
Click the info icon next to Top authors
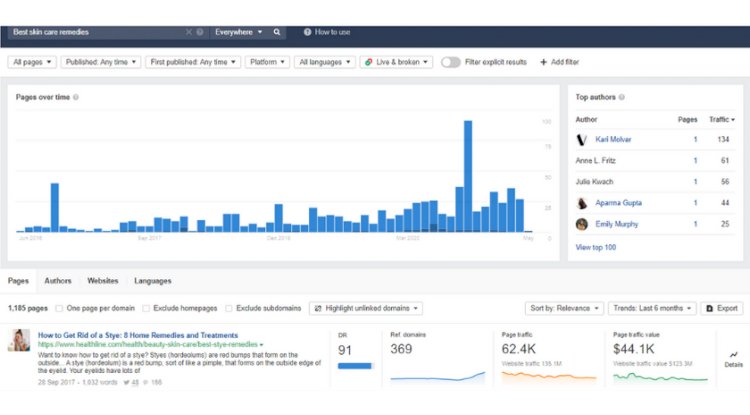pyautogui.click(x=621, y=97)
